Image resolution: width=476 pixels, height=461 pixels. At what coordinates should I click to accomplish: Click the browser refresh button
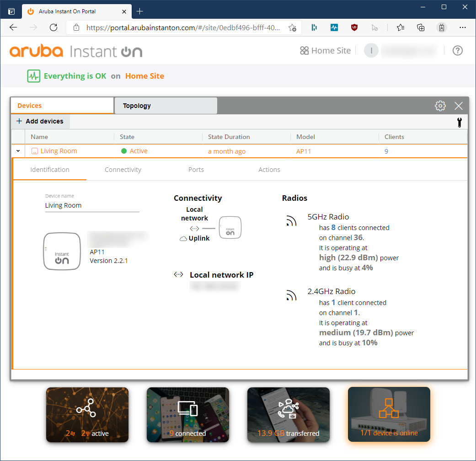pyautogui.click(x=53, y=27)
